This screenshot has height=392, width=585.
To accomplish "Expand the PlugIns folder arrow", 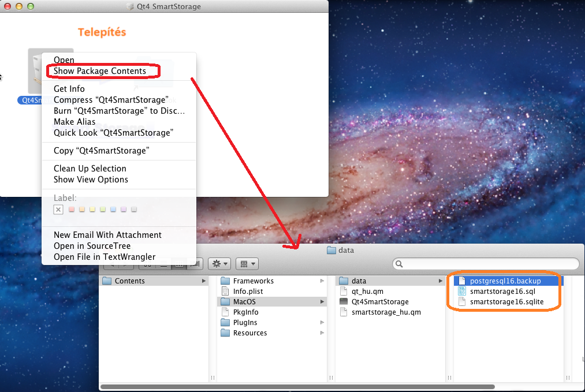I will coord(322,323).
